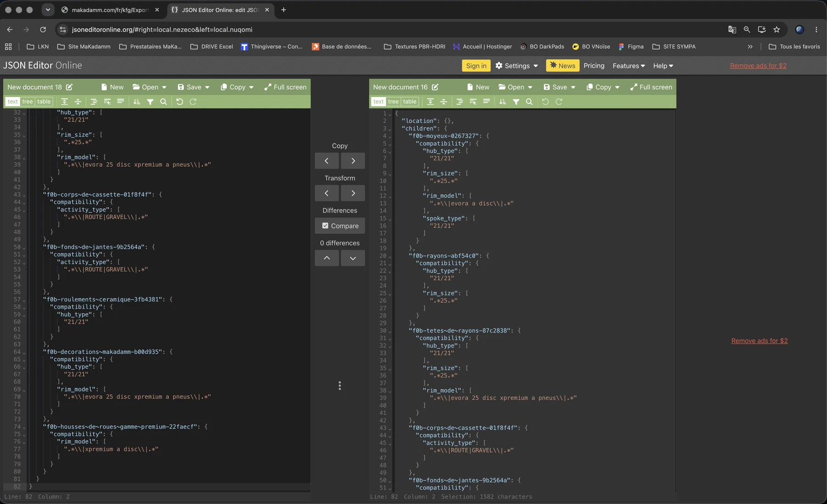Compact JSON in right editor
The height and width of the screenshot is (504, 827).
(486, 102)
